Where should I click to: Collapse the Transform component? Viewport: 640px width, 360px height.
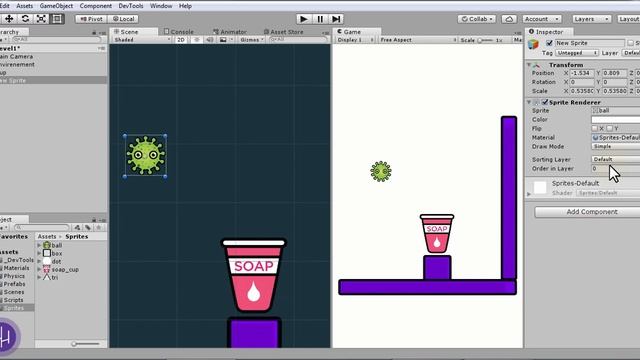click(x=529, y=65)
